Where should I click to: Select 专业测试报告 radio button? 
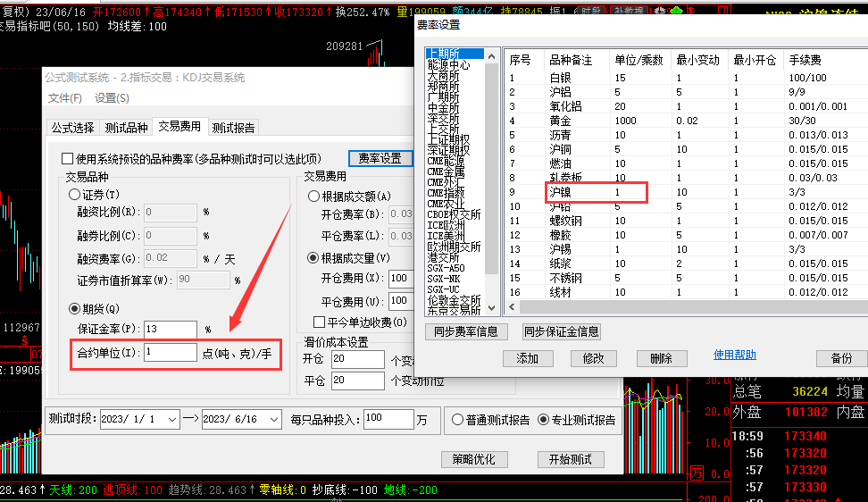click(544, 420)
